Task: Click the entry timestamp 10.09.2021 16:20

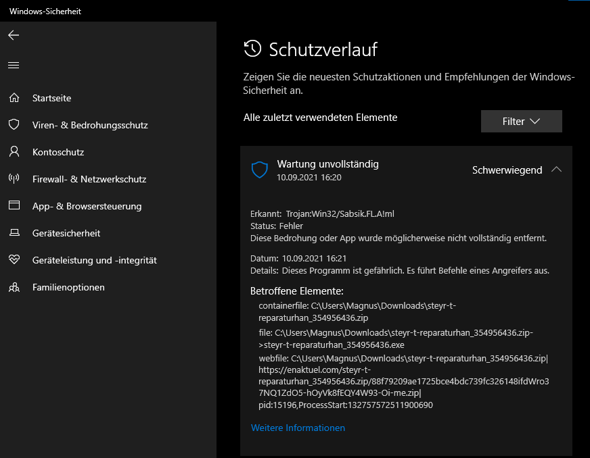Action: [309, 178]
